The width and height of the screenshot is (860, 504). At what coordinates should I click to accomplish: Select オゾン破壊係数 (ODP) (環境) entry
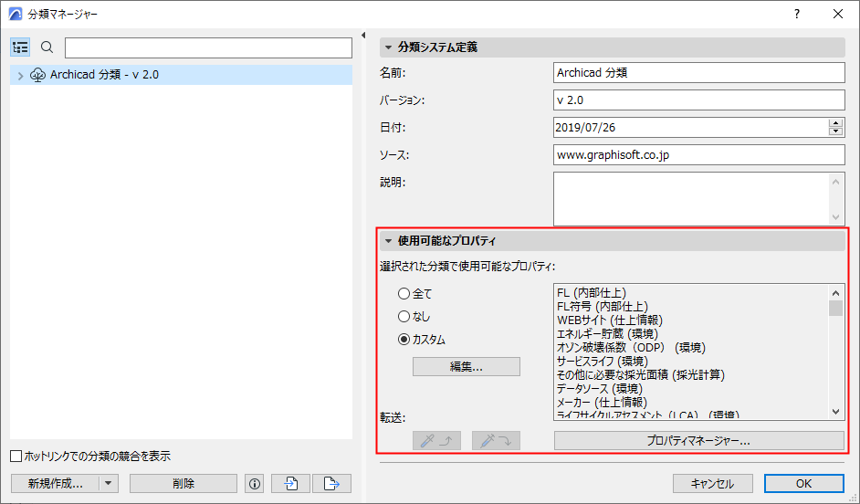tap(631, 348)
